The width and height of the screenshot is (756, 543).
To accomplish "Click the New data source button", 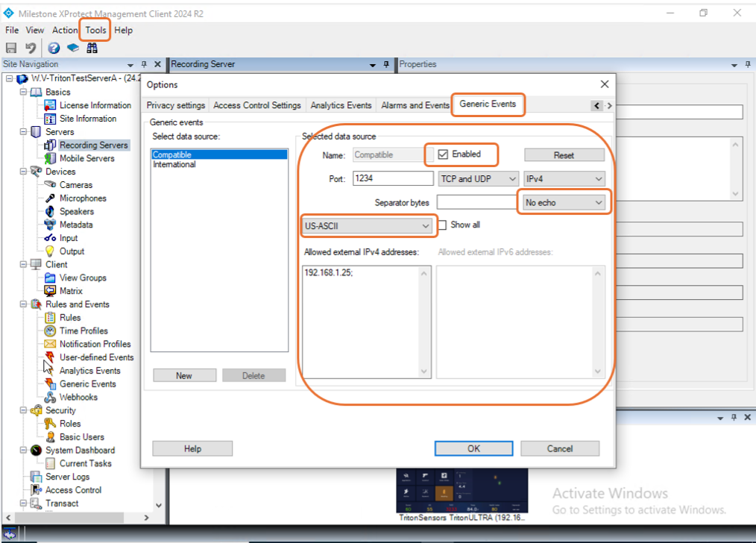I will pyautogui.click(x=184, y=376).
